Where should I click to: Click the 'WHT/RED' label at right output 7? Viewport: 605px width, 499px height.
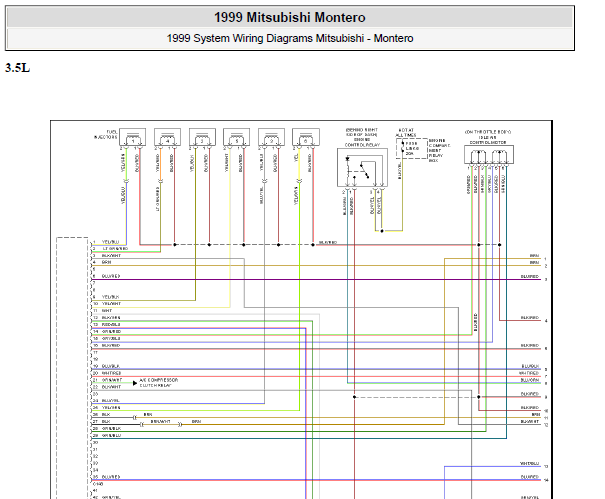click(529, 373)
